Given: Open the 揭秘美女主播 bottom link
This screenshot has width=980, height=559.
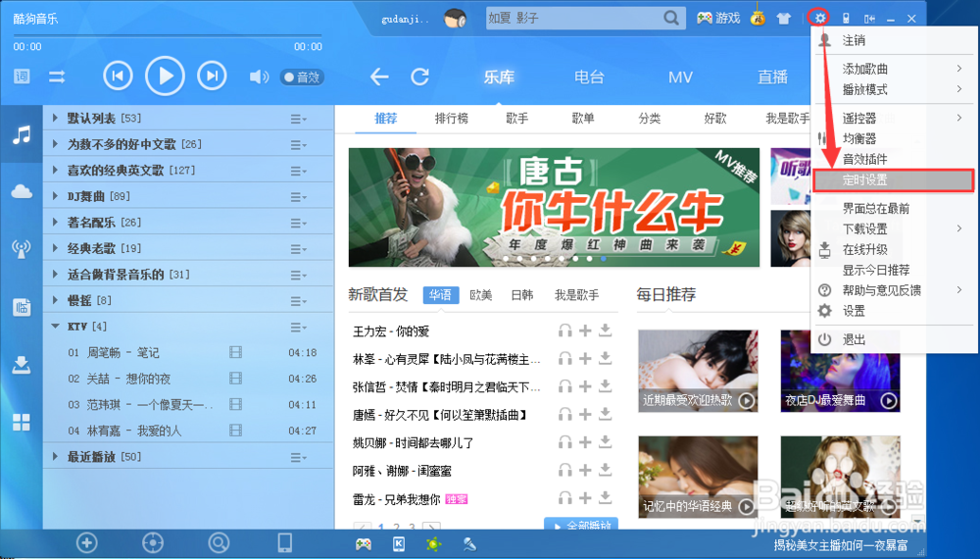Looking at the screenshot, I should (x=841, y=545).
